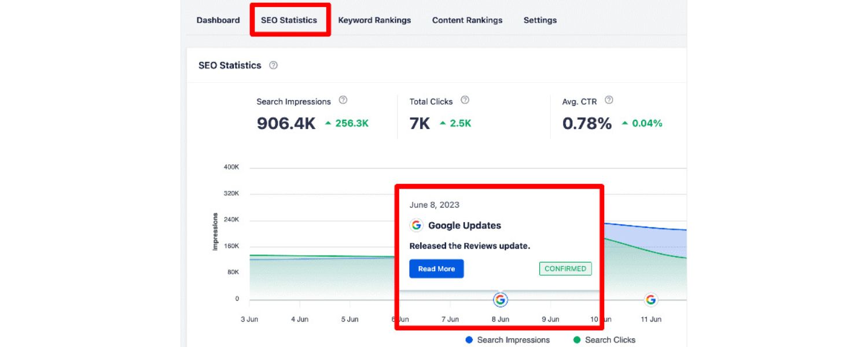Click the green Search Impressions increase arrow
This screenshot has height=347, width=868.
coord(328,123)
